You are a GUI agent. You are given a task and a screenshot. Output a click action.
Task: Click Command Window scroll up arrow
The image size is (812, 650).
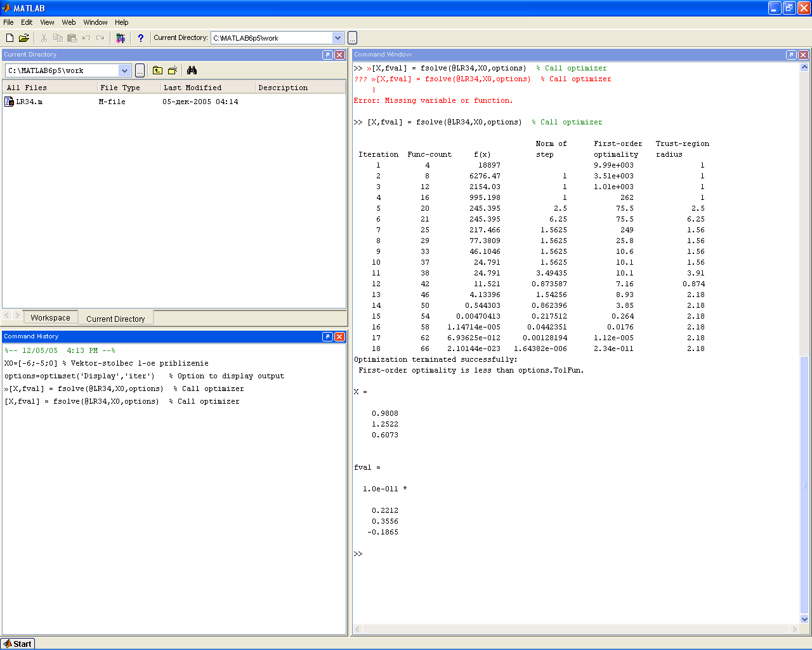pyautogui.click(x=804, y=67)
